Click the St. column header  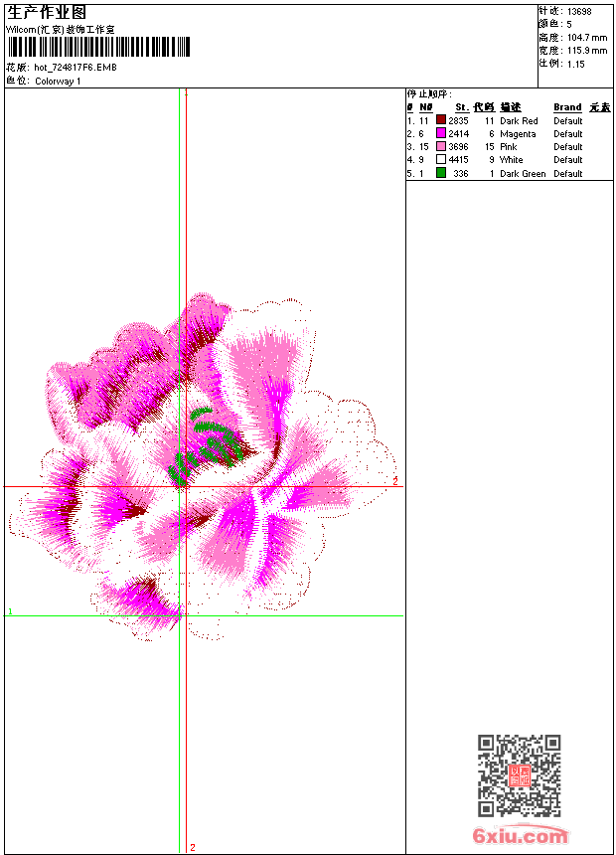(461, 107)
